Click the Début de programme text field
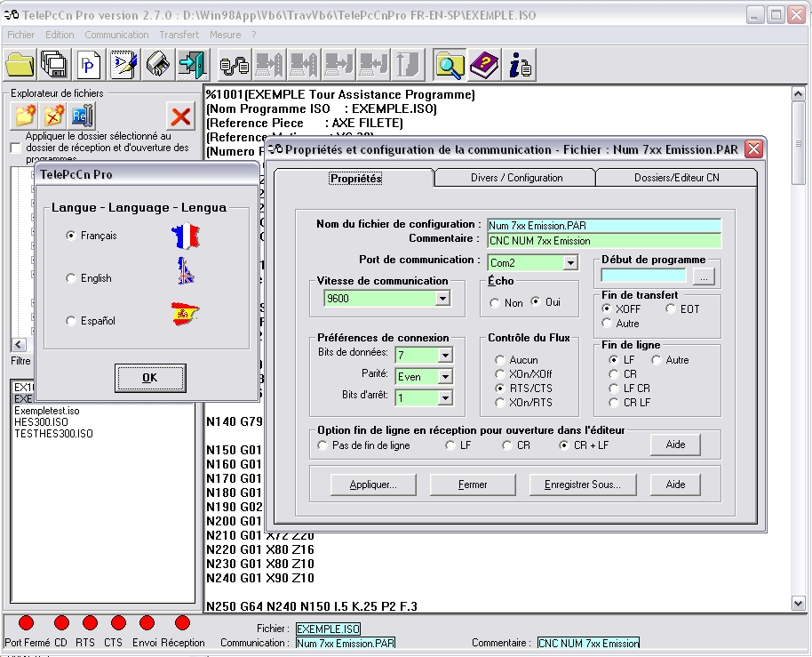Viewport: 812px width, 657px height. (644, 276)
